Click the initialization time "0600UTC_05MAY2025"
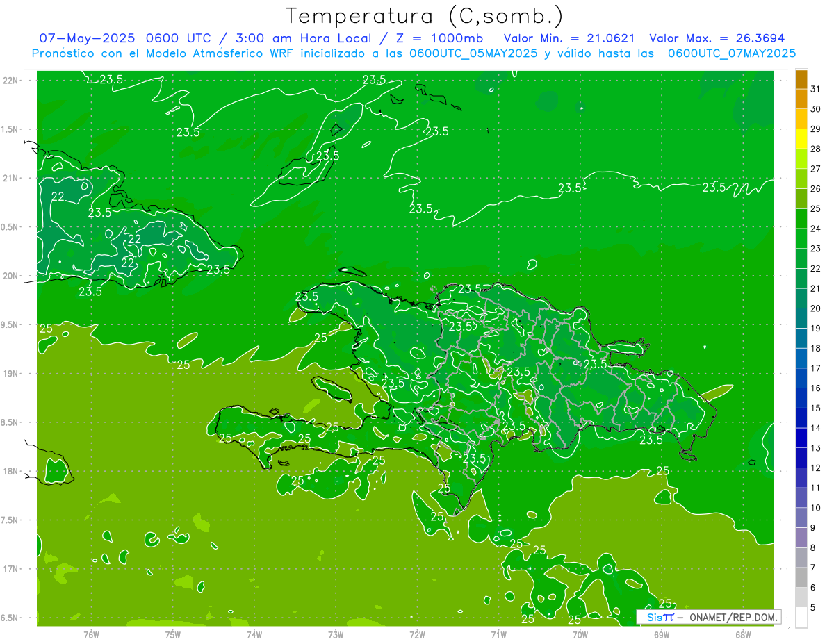Image resolution: width=834 pixels, height=644 pixels. click(473, 53)
